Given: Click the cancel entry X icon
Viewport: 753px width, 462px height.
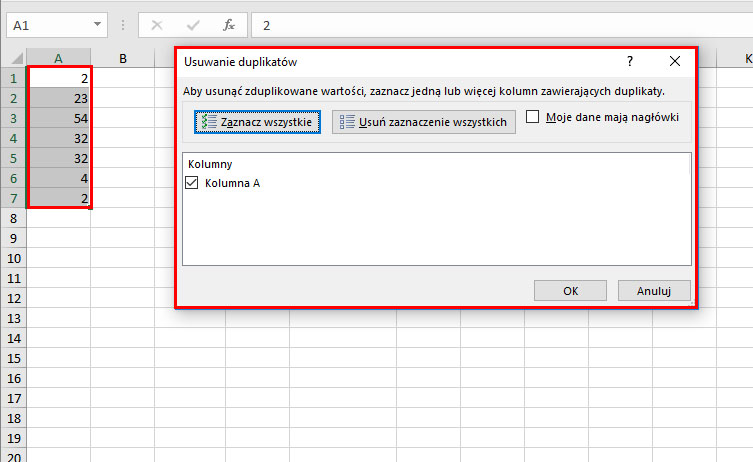Looking at the screenshot, I should coord(157,25).
